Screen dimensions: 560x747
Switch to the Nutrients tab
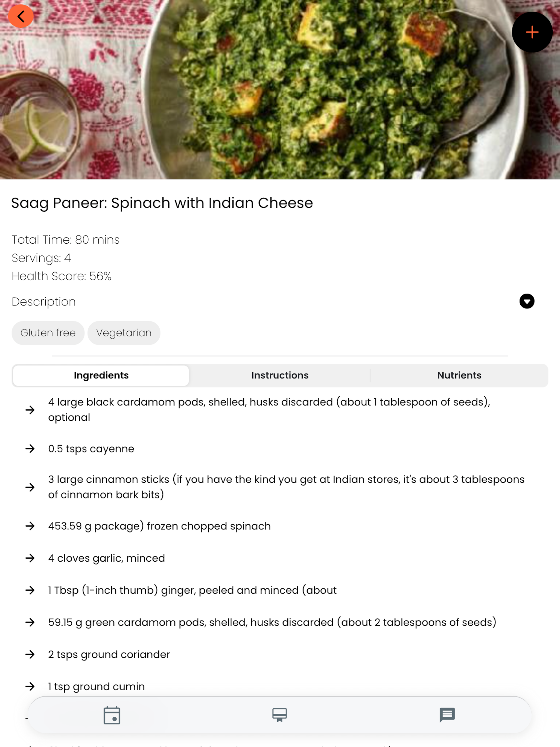(459, 375)
